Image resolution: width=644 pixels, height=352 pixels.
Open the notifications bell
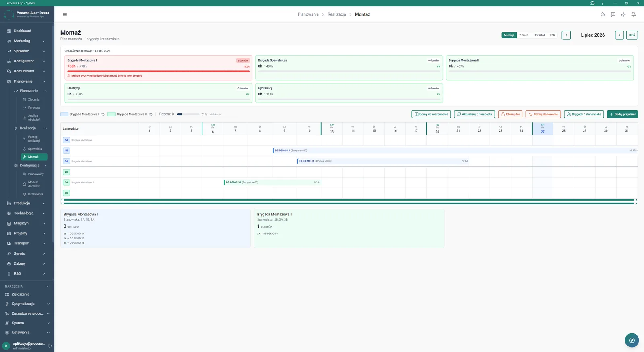click(633, 14)
